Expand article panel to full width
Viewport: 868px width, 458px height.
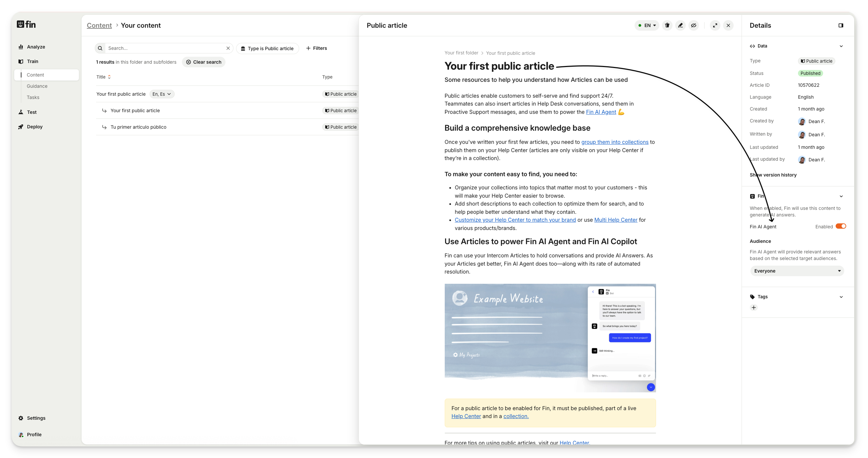pyautogui.click(x=715, y=25)
